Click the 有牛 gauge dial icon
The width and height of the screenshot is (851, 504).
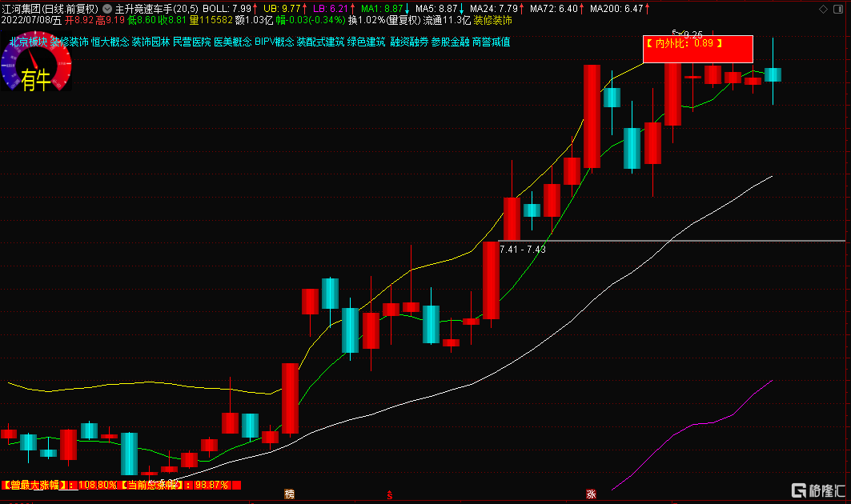pos(36,63)
